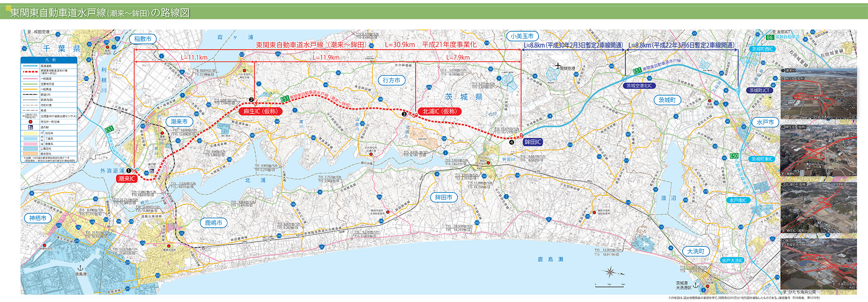Click the green E6 route shield
The width and height of the screenshot is (868, 302).
769,38
